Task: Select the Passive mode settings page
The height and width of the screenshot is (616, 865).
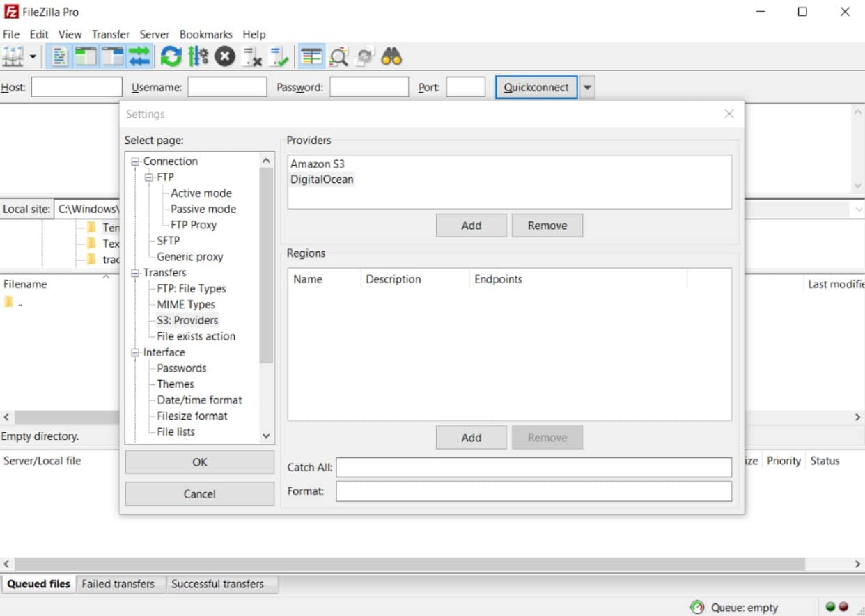Action: (203, 209)
